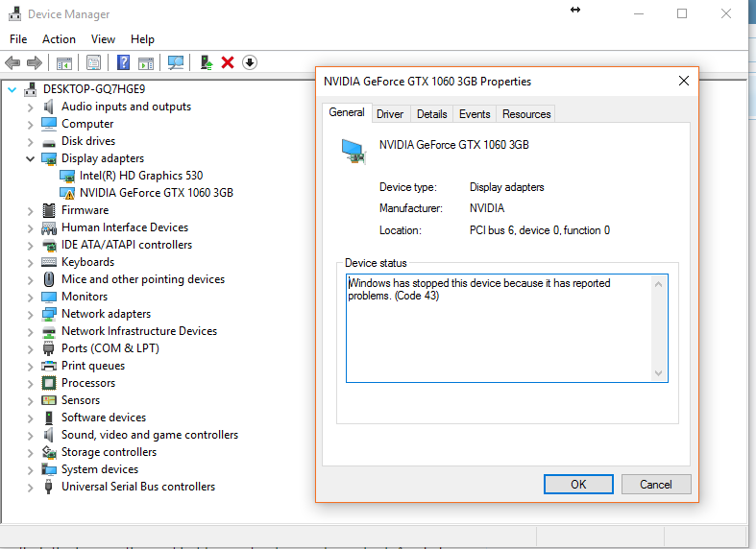Viewport: 756px width, 549px height.
Task: Click the Storage controllers icon
Action: pos(49,452)
